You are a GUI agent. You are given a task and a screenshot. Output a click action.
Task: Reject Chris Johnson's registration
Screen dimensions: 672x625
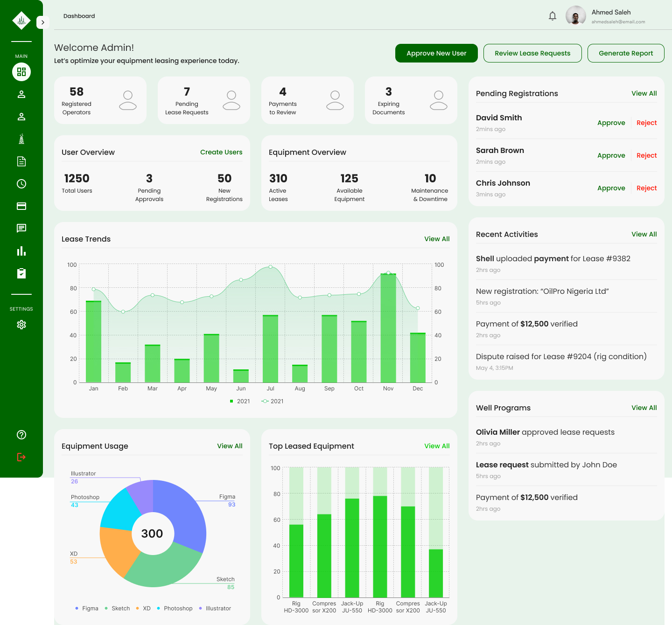click(646, 188)
